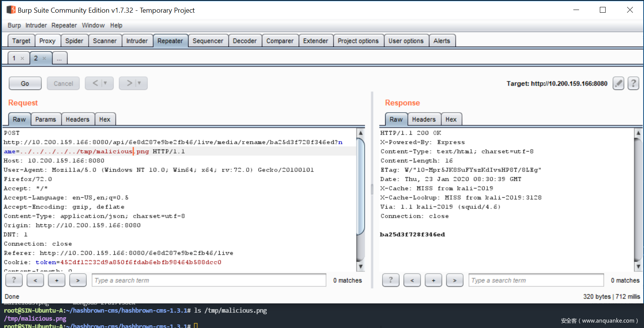Open the Help menu
The image size is (644, 328).
116,25
